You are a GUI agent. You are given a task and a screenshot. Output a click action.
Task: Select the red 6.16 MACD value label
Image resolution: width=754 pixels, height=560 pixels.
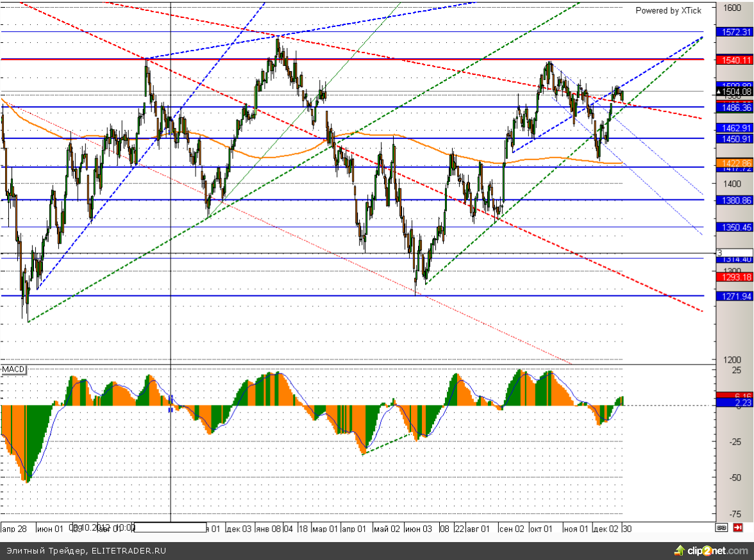[735, 395]
